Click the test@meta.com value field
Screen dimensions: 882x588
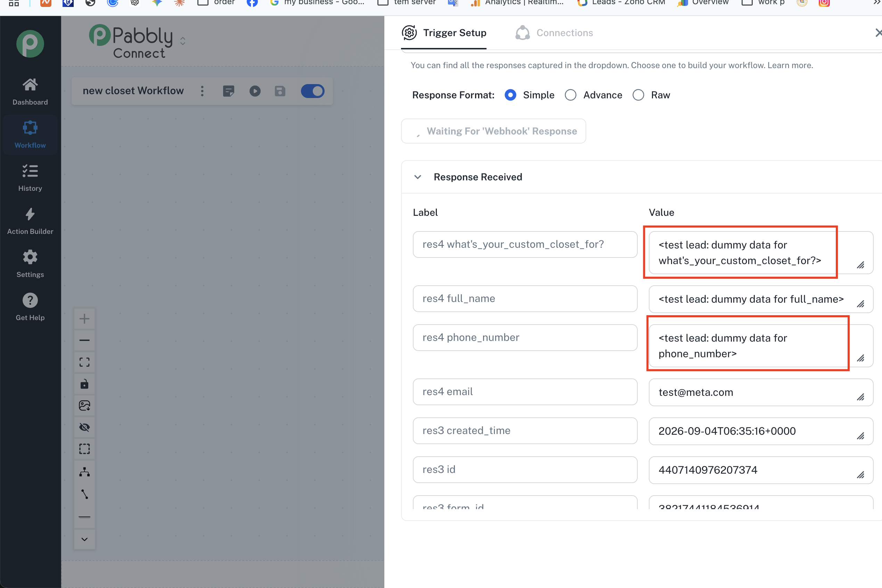(761, 392)
